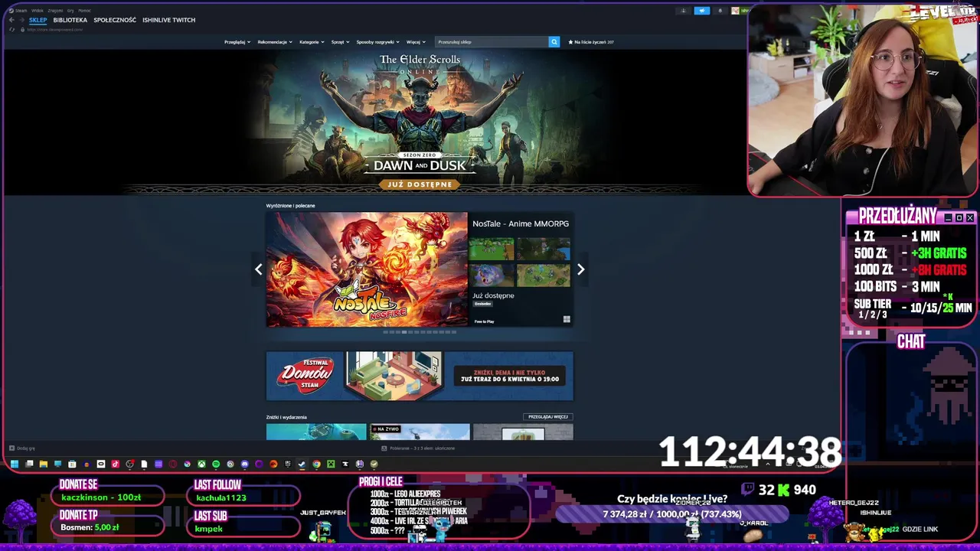The height and width of the screenshot is (551, 980).
Task: Open the NosTale main capsule artwork
Action: (367, 269)
